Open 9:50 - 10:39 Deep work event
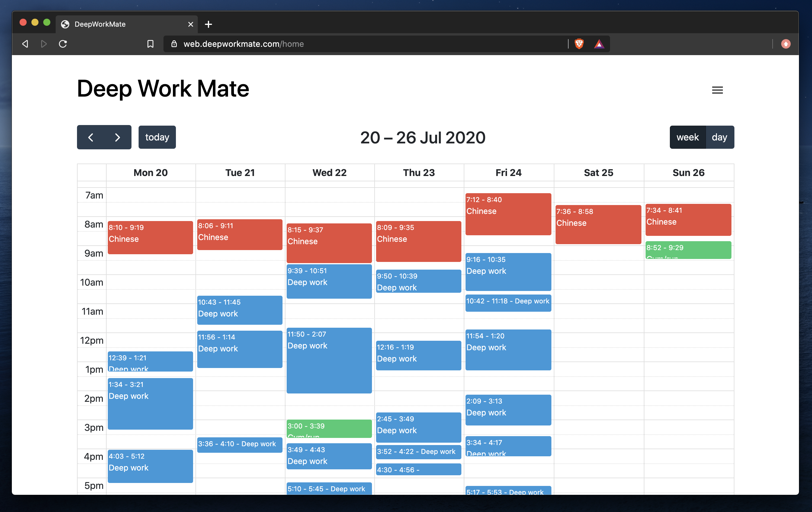 418,281
